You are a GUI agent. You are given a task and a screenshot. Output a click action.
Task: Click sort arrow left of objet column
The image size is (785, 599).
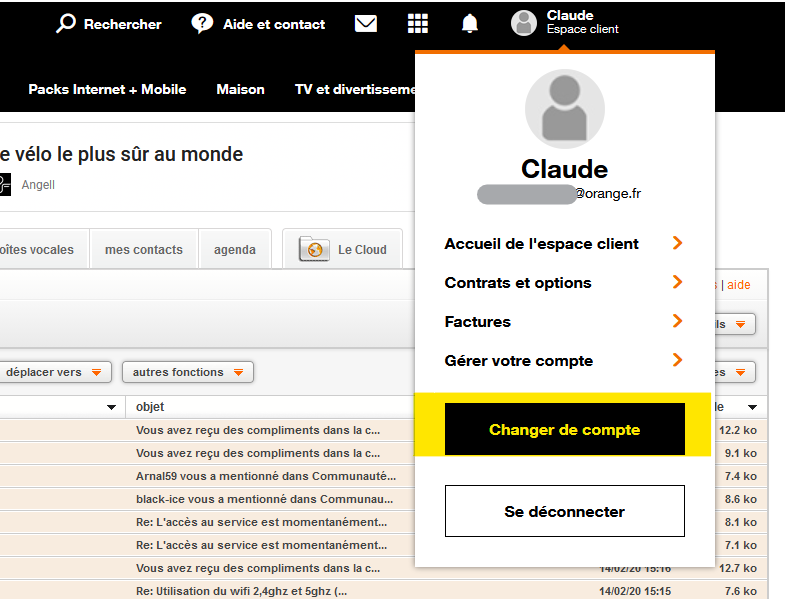(x=112, y=407)
